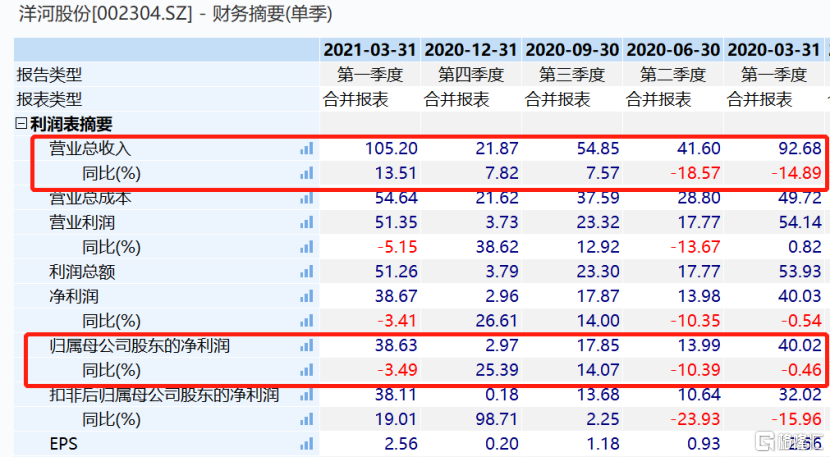This screenshot has width=830, height=458.
Task: Select 第二季度 report type cell
Action: click(673, 75)
